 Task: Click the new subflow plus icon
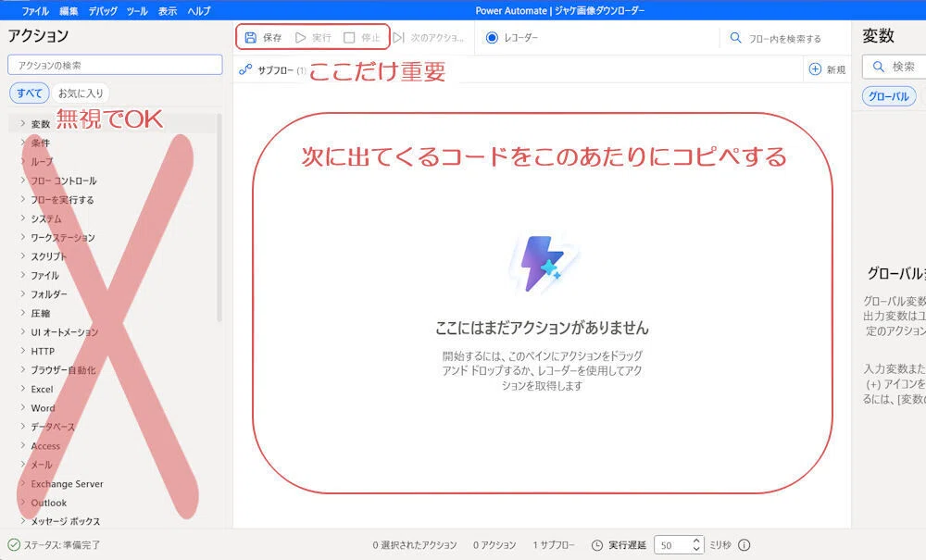click(815, 69)
